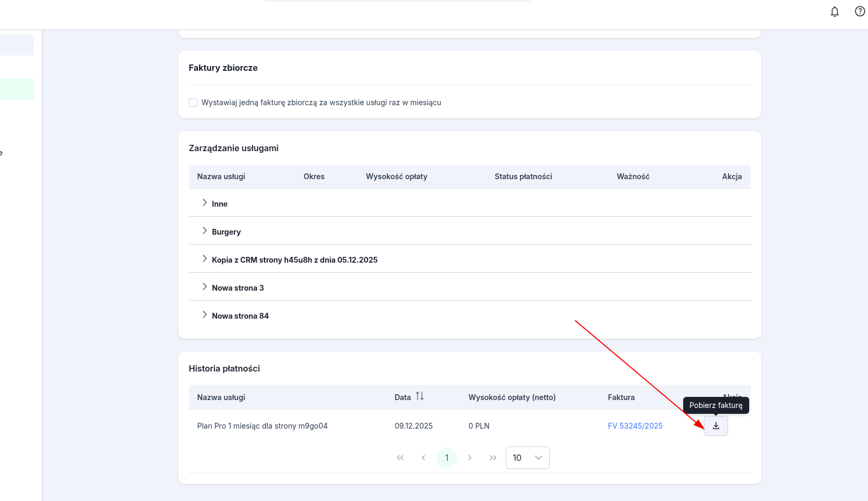Open the help question mark icon

860,12
